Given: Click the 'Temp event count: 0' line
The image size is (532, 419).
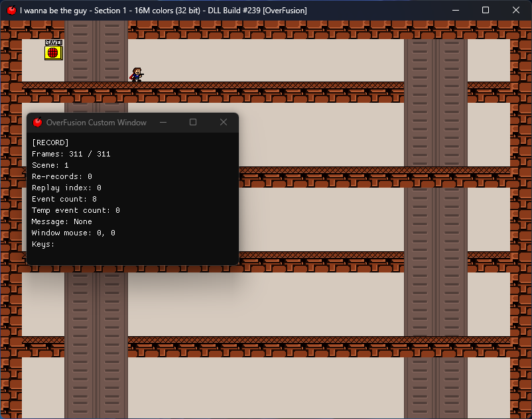Looking at the screenshot, I should tap(76, 210).
